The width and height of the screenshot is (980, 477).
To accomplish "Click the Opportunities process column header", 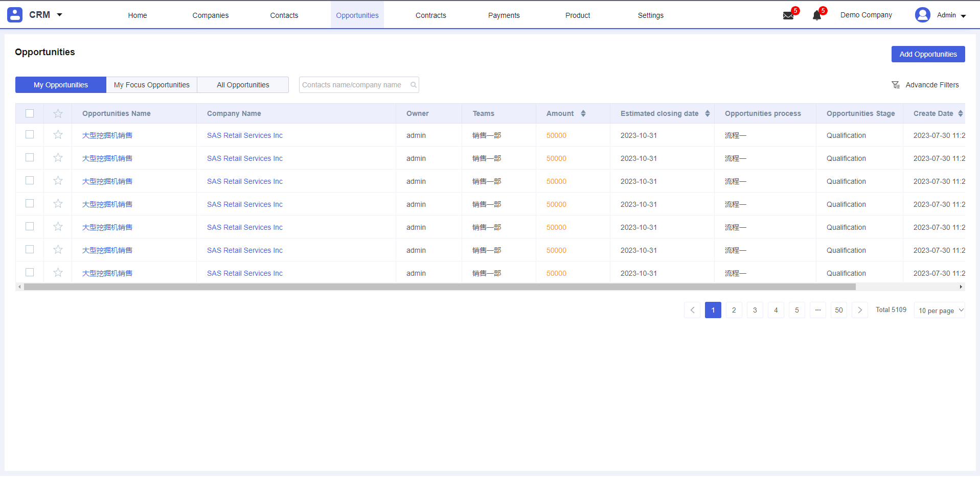I will tap(763, 113).
